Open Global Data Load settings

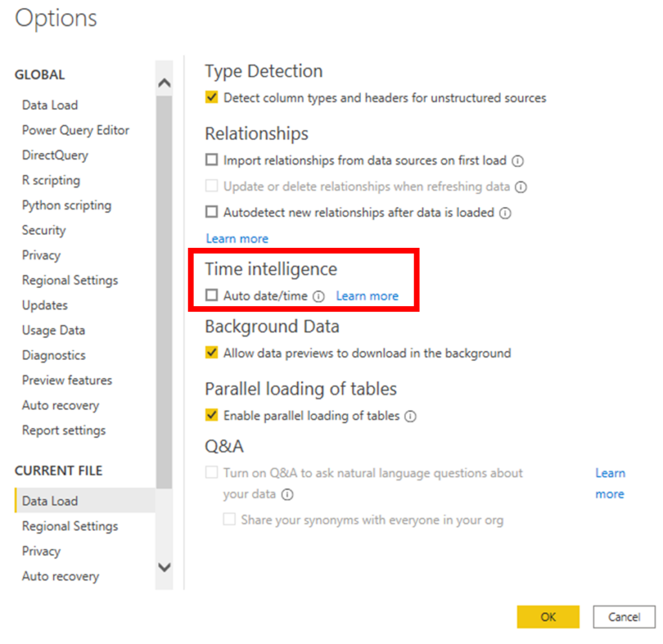(50, 105)
